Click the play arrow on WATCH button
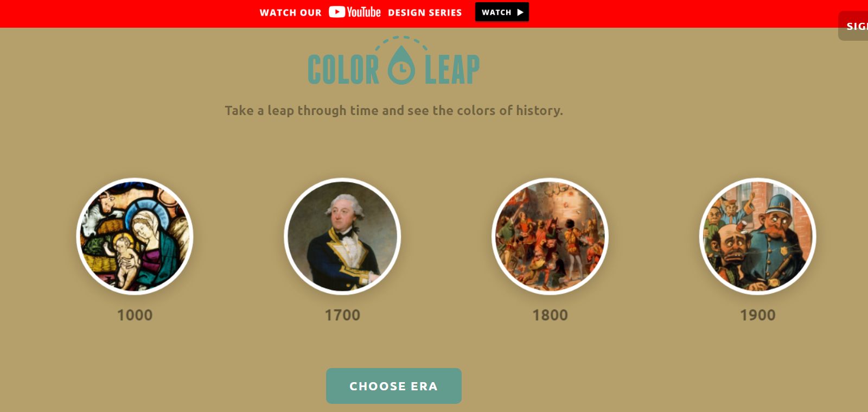Image resolution: width=868 pixels, height=412 pixels. coord(520,12)
